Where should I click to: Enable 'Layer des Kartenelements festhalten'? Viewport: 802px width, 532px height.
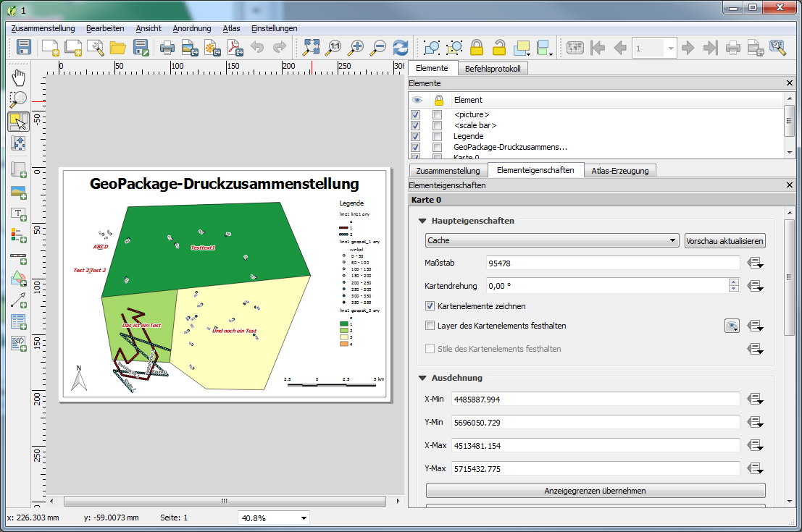pos(430,326)
